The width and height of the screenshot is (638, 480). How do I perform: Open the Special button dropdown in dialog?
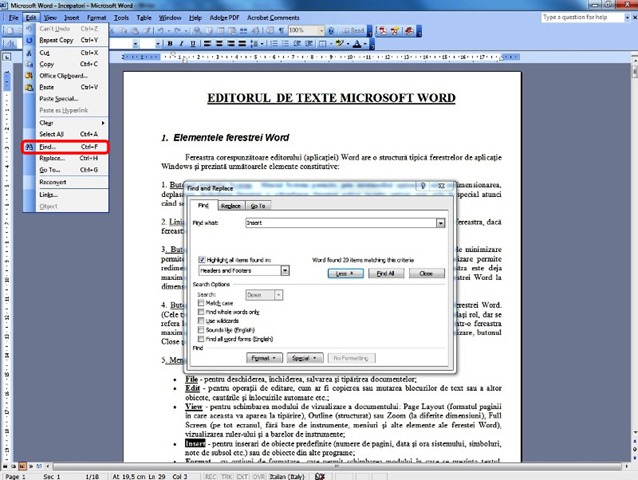[305, 358]
